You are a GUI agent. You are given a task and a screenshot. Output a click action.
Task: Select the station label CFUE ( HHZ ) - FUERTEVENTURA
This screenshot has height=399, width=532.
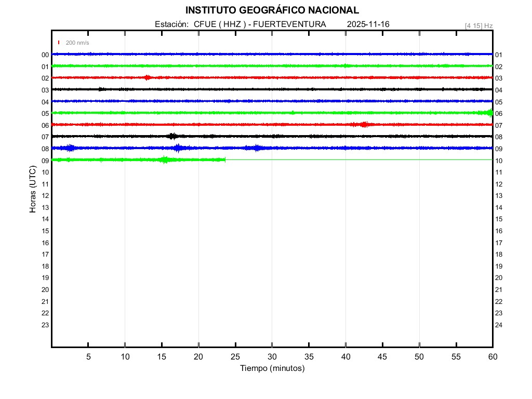(241, 24)
